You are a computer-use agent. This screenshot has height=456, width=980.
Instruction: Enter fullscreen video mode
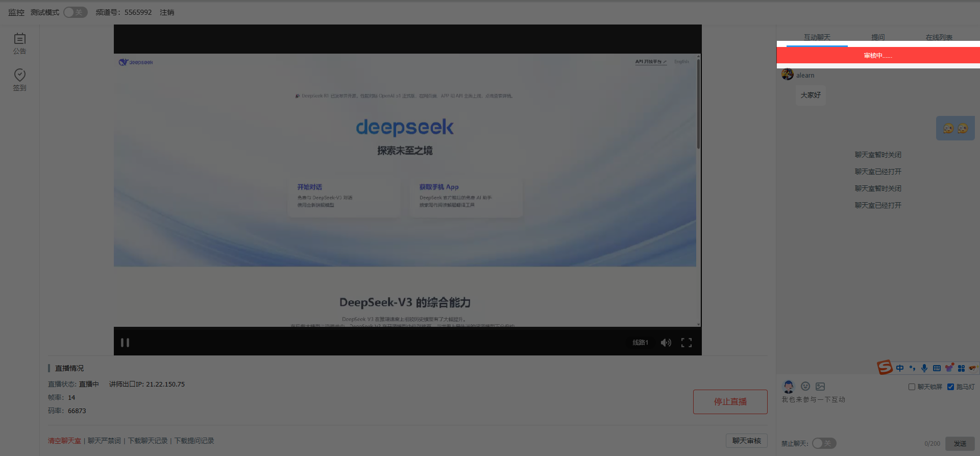687,343
